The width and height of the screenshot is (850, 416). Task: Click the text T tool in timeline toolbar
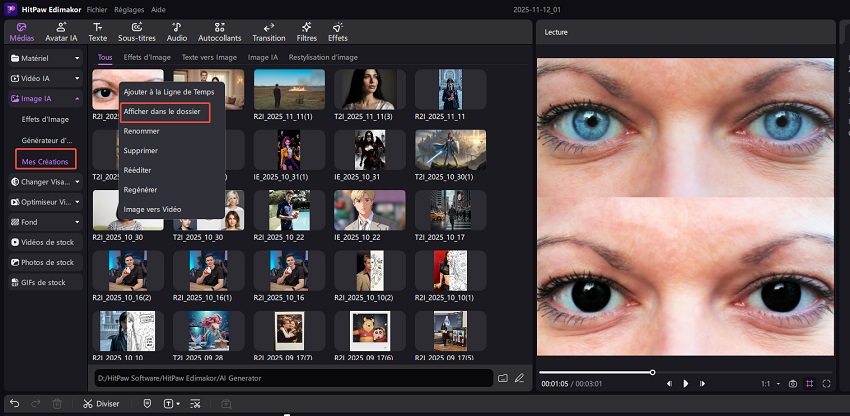click(168, 404)
